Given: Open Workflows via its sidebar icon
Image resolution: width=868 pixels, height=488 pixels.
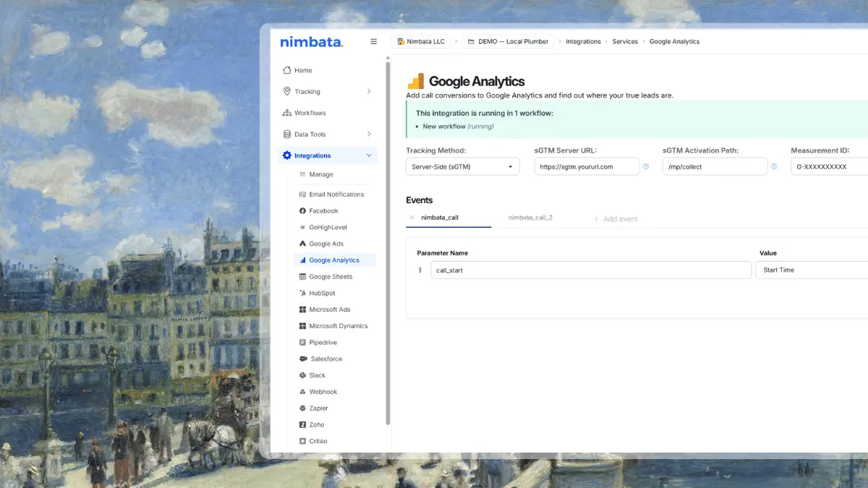Looking at the screenshot, I should pyautogui.click(x=287, y=113).
